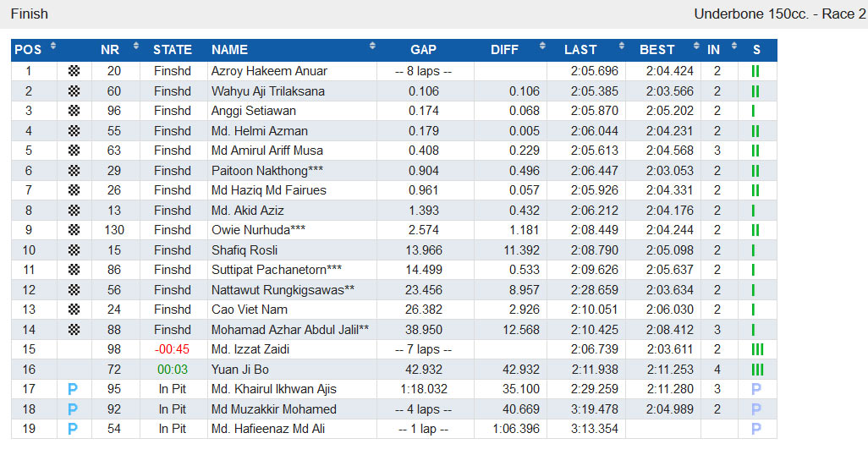Click the STATE column header
This screenshot has height=455, width=868.
173,50
